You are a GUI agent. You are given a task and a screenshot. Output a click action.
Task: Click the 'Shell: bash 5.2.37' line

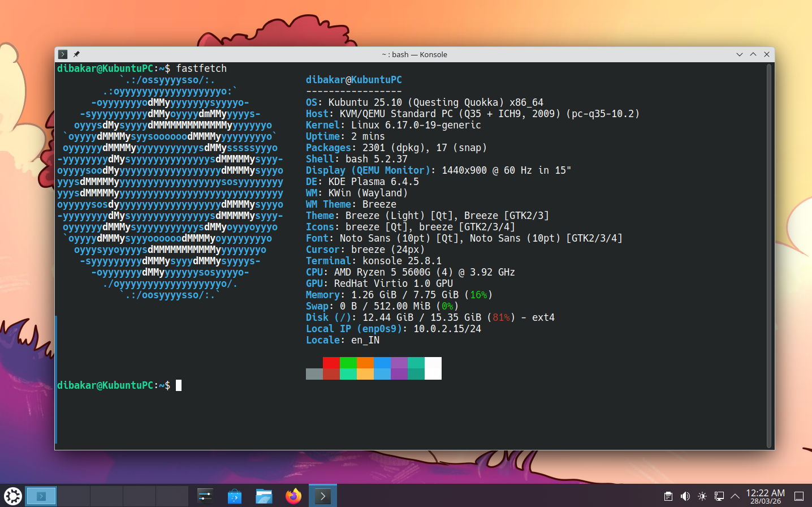(x=357, y=159)
